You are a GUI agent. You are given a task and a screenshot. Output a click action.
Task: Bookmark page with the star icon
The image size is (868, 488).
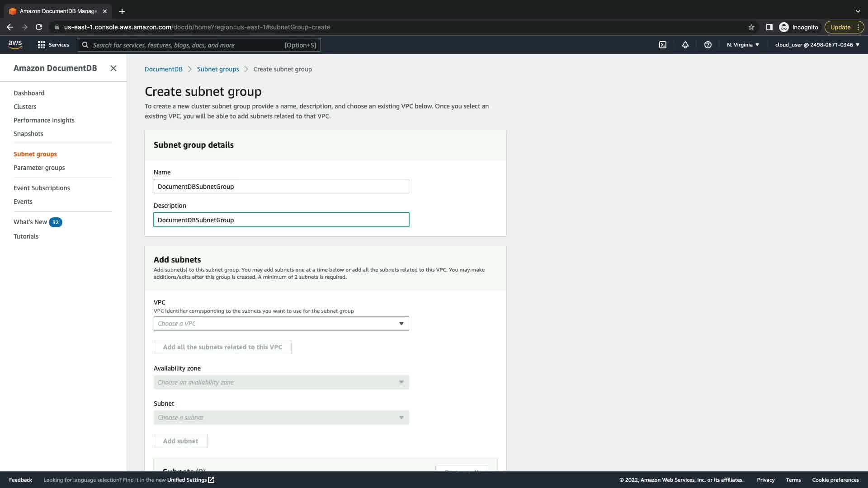coord(751,27)
